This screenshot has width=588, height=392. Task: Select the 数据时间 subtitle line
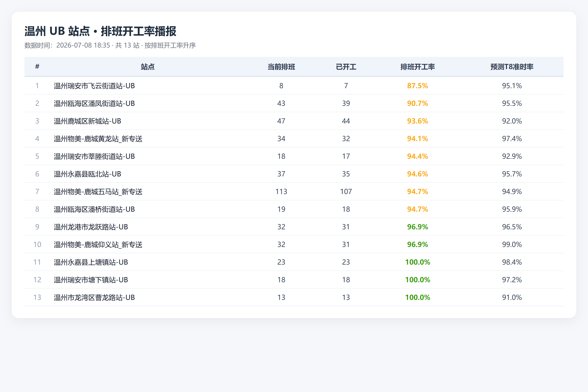pyautogui.click(x=110, y=45)
